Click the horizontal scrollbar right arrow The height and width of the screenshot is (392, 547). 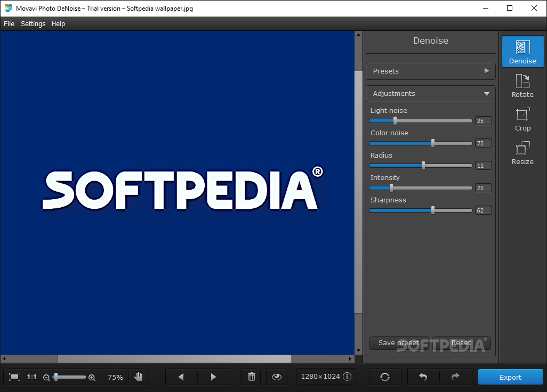(x=351, y=358)
